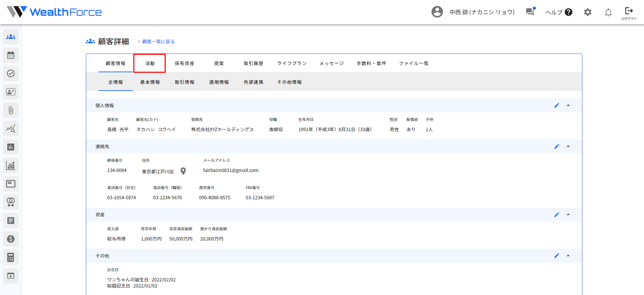Screen dimensions: 644x295
Task: Click the dollar coin sidebar icon
Action: tap(11, 239)
